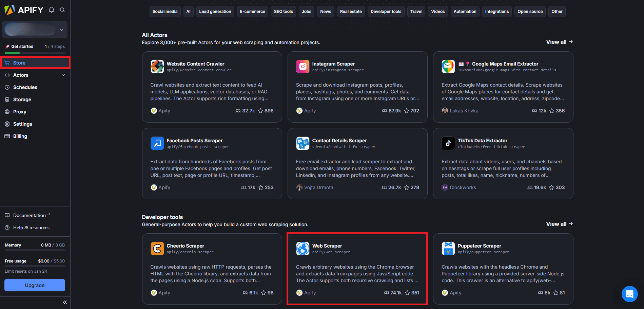Select Proxy in the sidebar

[20, 112]
